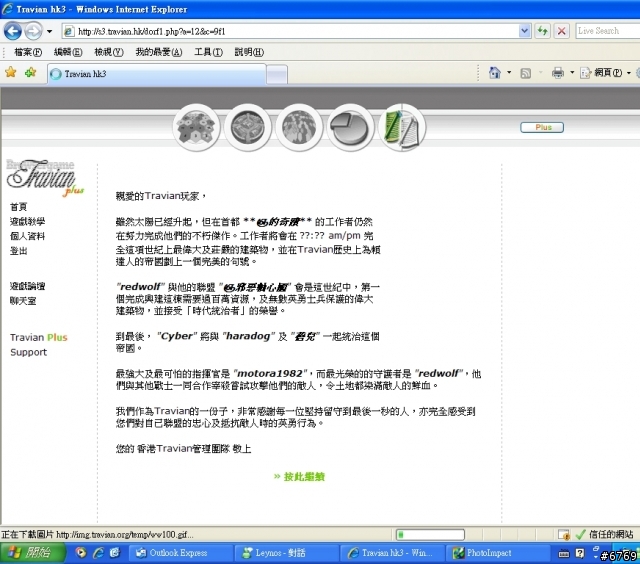Screen dimensions: 640x564
Task: Switch to Leynos - 對話 taskbar button
Action: point(286,553)
